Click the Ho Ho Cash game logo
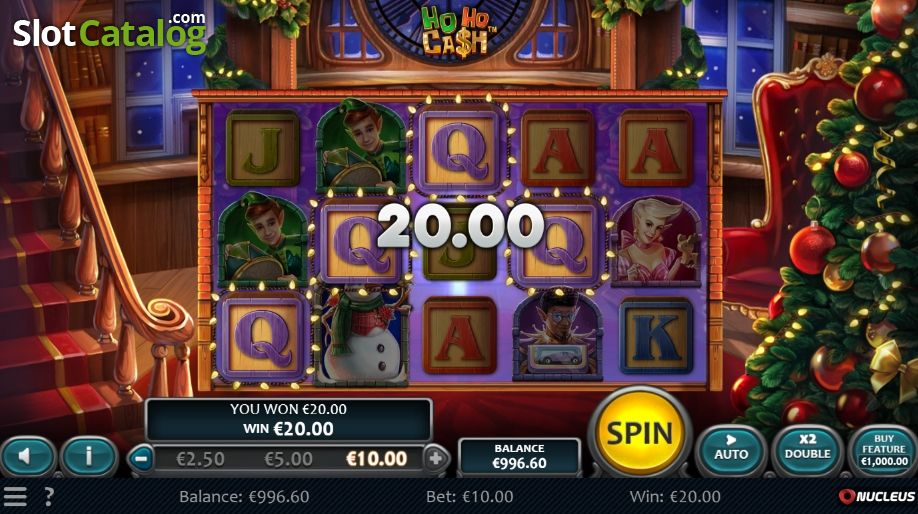The height and width of the screenshot is (514, 918). point(455,31)
